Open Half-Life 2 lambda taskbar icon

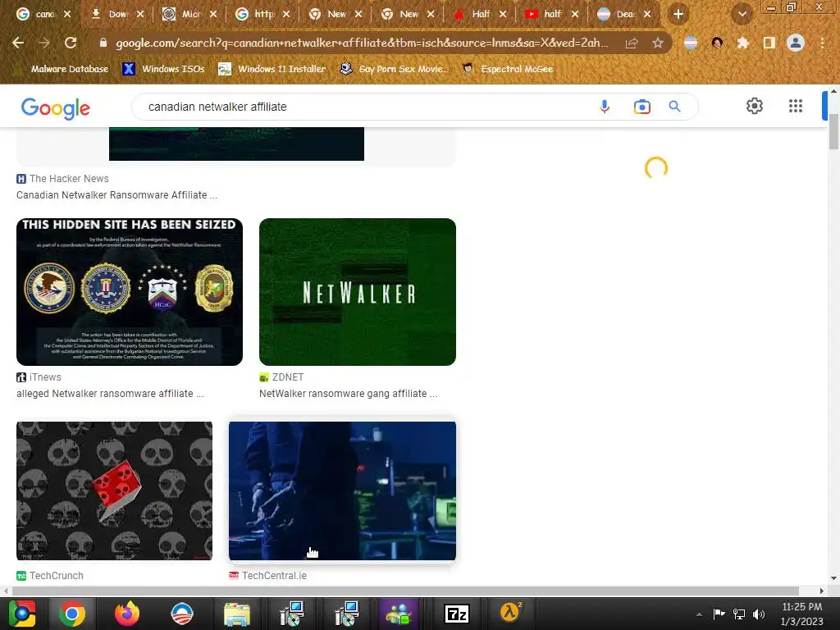coord(510,612)
